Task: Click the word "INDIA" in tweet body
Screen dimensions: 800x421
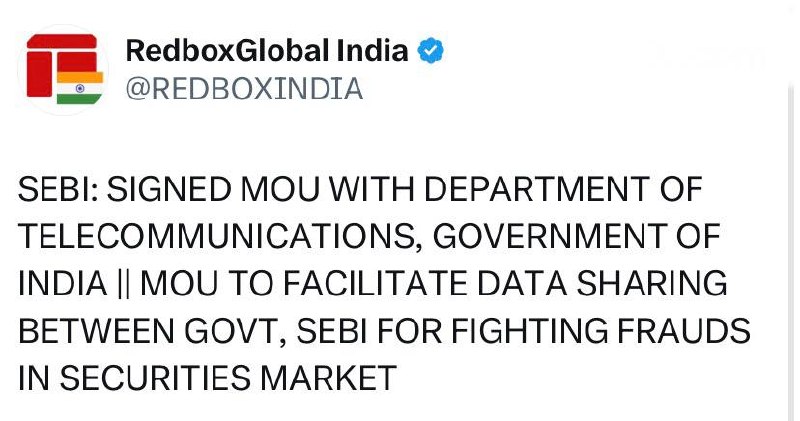Action: (61, 284)
